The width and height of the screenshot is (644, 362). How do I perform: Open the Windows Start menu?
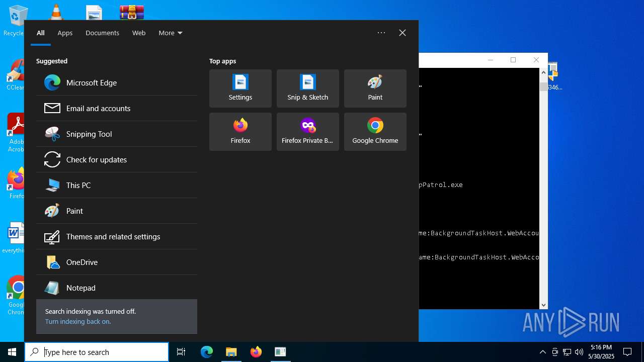(12, 352)
